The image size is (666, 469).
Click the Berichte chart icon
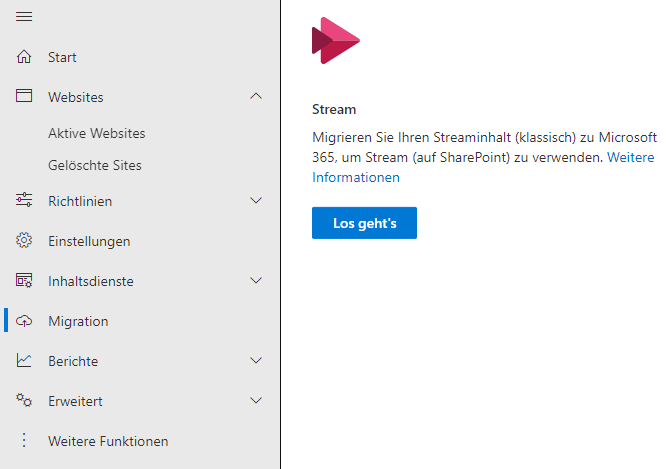(x=24, y=360)
